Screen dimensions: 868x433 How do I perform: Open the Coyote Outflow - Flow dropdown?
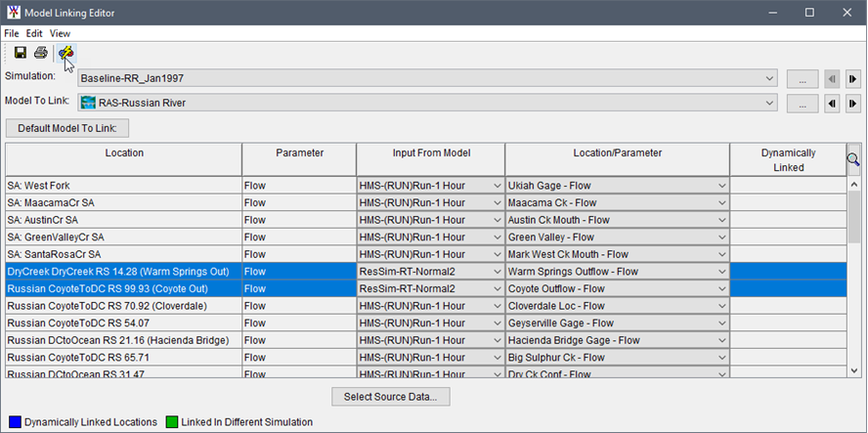click(617, 288)
